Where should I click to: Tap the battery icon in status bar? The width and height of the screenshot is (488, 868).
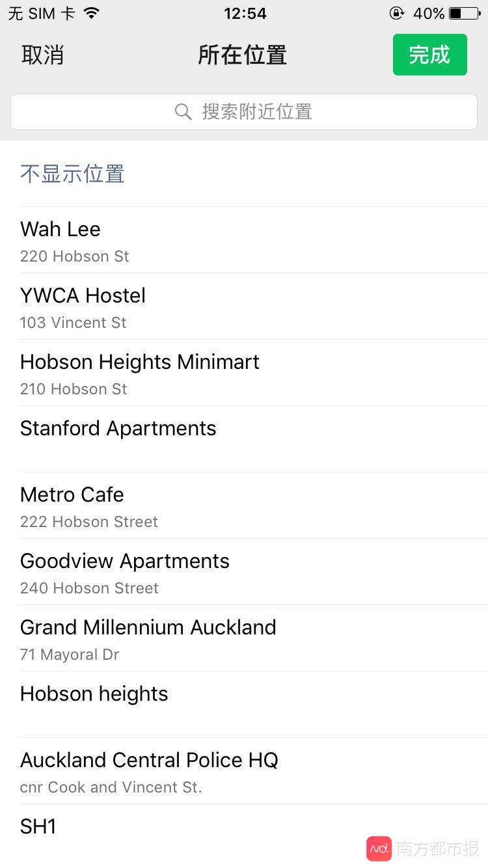pos(465,13)
